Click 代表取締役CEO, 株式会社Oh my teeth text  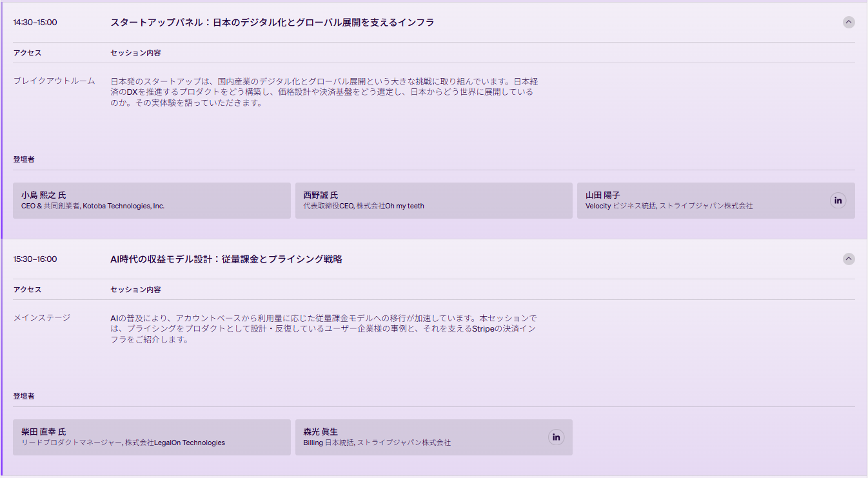click(364, 206)
